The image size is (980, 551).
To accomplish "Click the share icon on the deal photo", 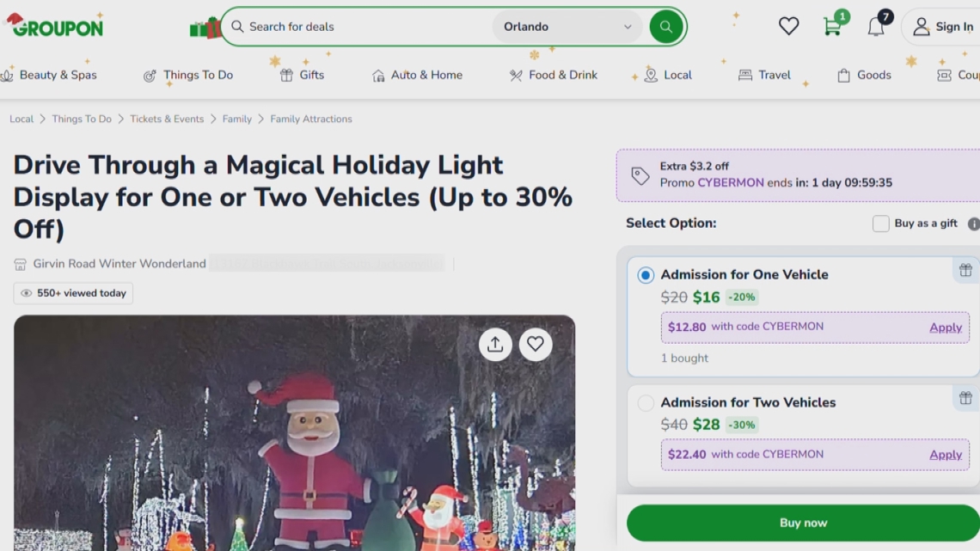I will [x=495, y=344].
